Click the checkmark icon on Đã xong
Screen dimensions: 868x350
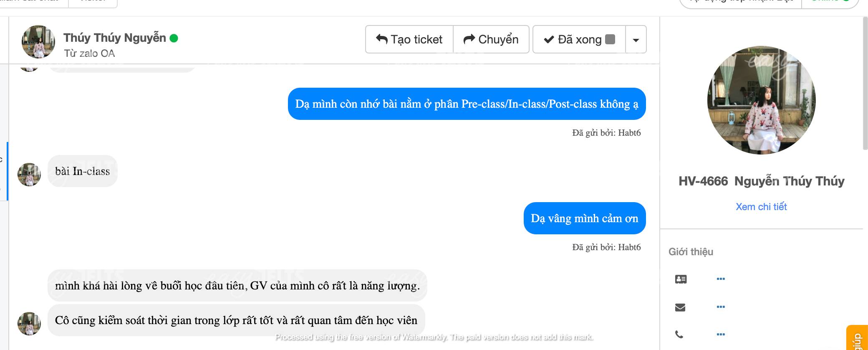point(549,39)
